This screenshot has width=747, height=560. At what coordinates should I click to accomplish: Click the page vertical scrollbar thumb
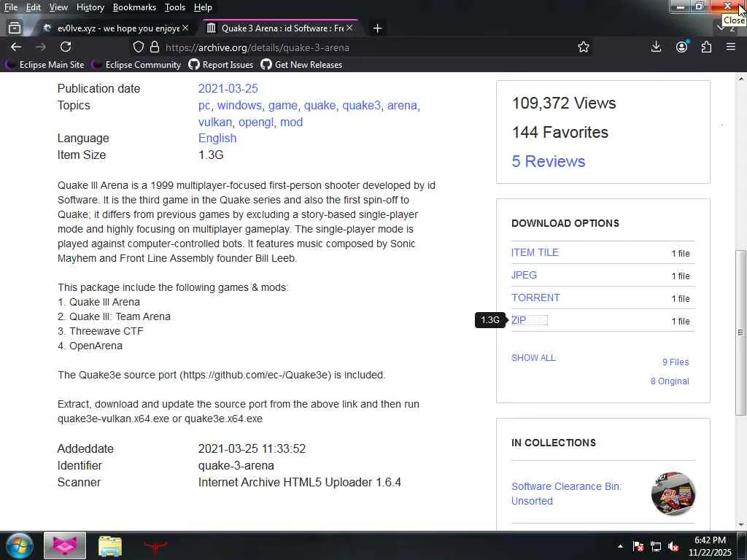pos(741,332)
